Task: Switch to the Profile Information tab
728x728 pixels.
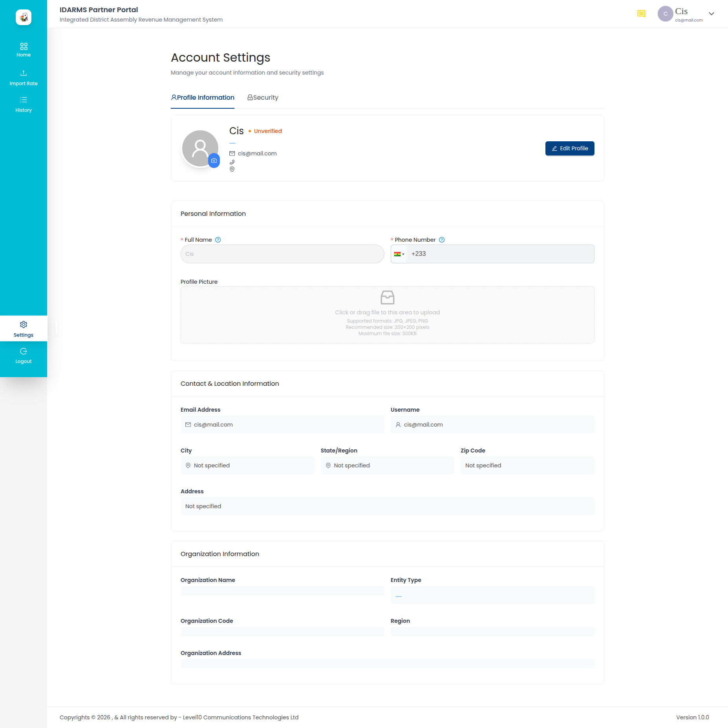Action: tap(203, 98)
